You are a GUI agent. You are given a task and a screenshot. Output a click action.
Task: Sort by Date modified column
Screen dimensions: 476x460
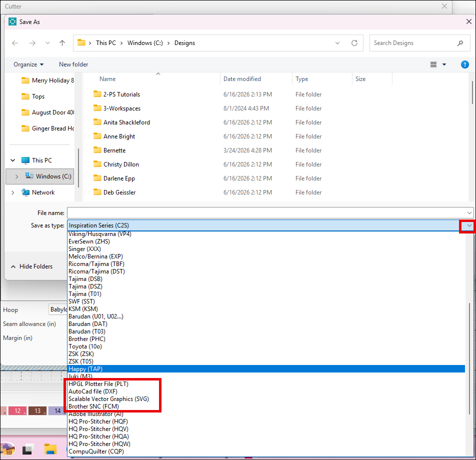coord(242,79)
